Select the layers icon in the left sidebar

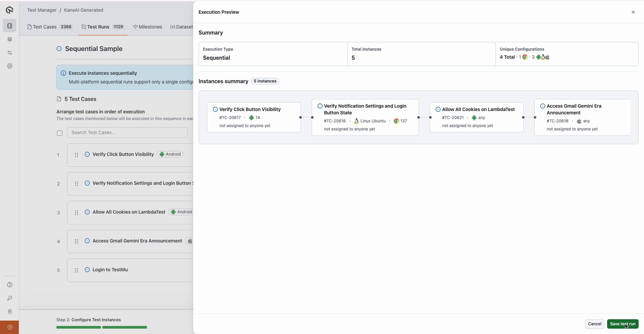[x=9, y=39]
